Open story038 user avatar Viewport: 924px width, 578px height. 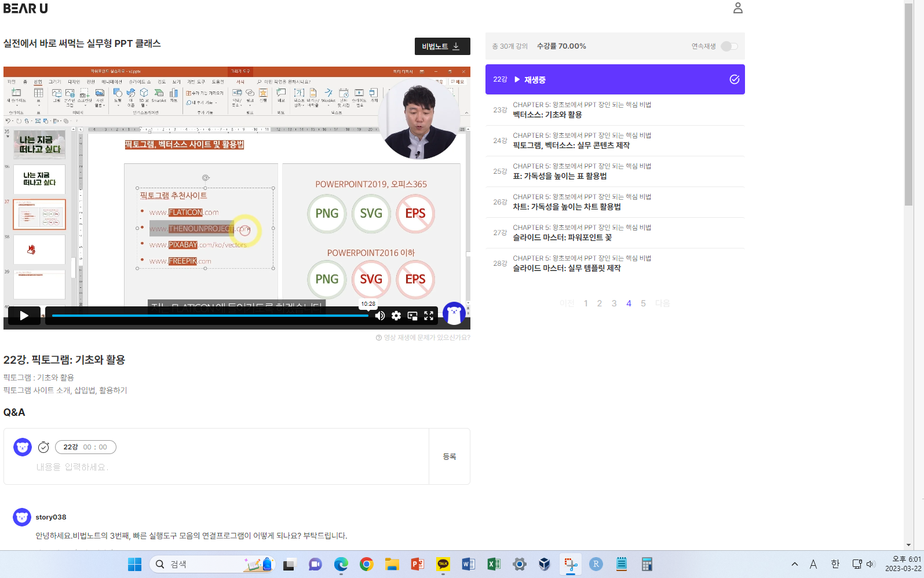tap(22, 517)
